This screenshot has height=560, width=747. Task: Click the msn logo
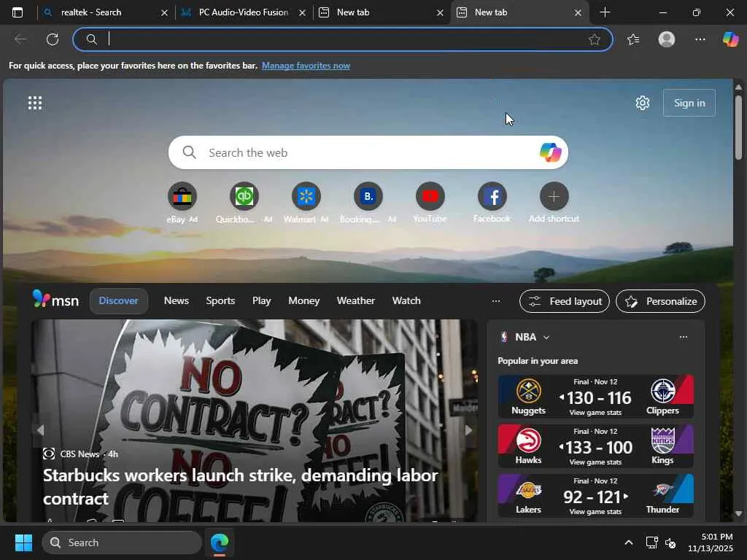coord(55,300)
